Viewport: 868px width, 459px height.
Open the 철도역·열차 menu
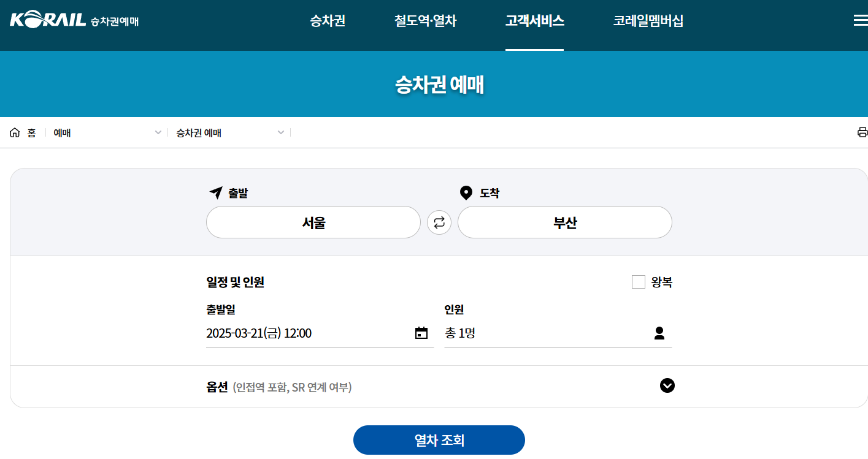[x=425, y=21]
